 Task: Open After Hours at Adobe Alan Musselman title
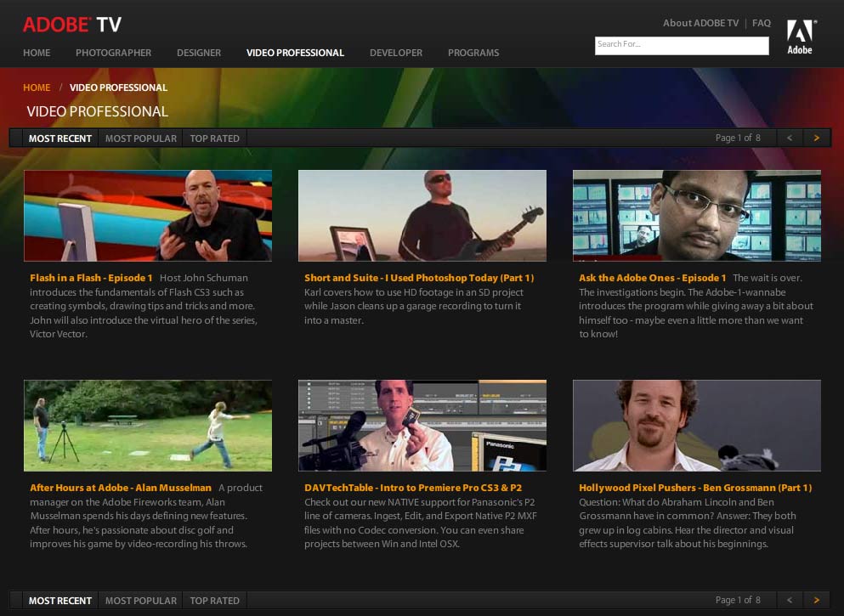point(121,488)
